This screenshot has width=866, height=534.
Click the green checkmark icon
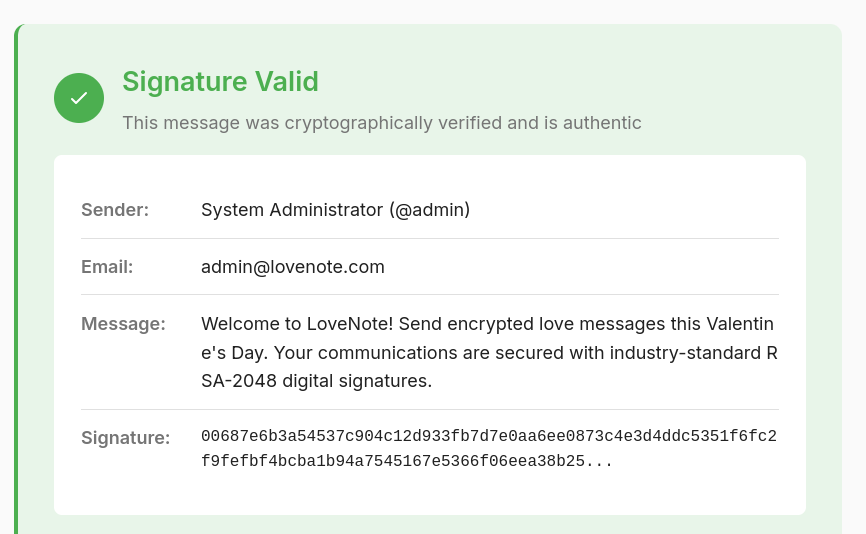tap(79, 98)
